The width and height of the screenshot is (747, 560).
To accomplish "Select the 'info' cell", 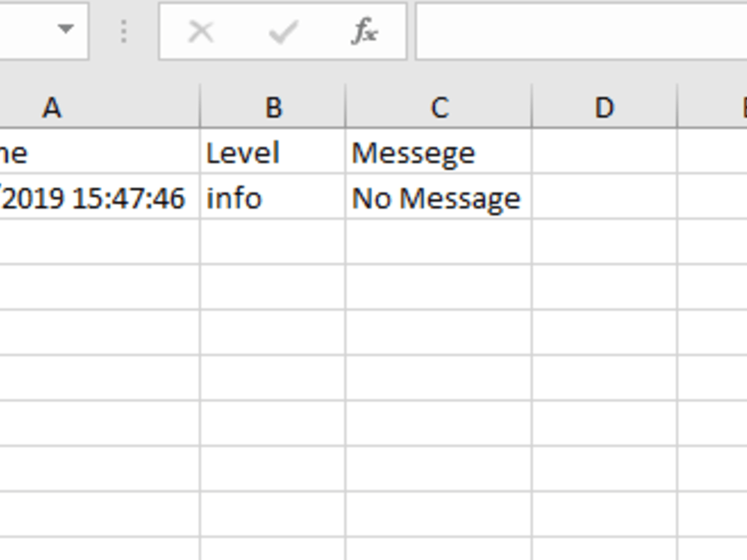I will [273, 197].
